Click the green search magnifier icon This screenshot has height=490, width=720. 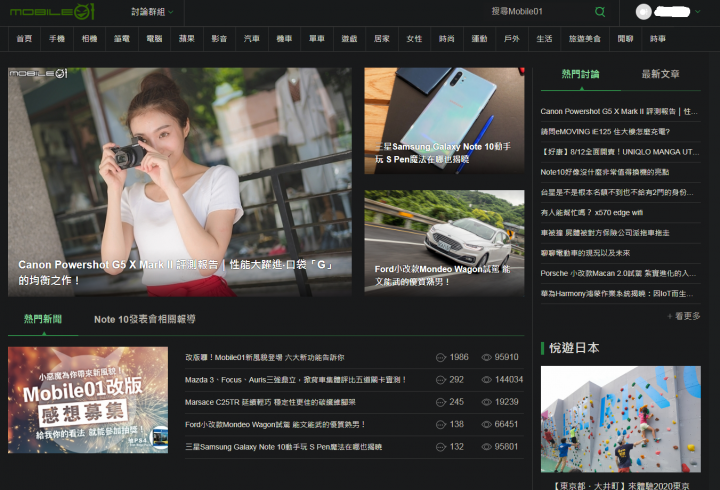tap(600, 11)
